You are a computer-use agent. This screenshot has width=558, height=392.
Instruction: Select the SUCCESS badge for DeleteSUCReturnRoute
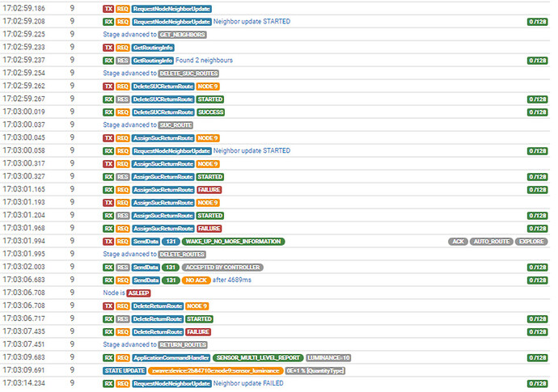point(211,112)
